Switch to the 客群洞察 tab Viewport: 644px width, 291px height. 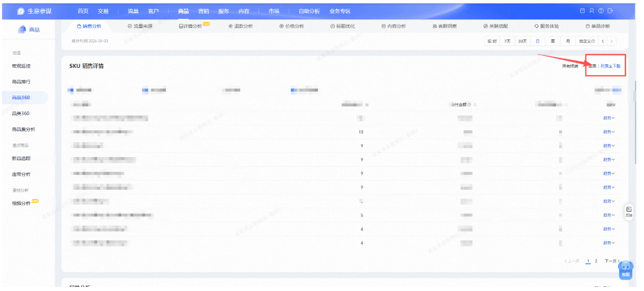coord(445,26)
